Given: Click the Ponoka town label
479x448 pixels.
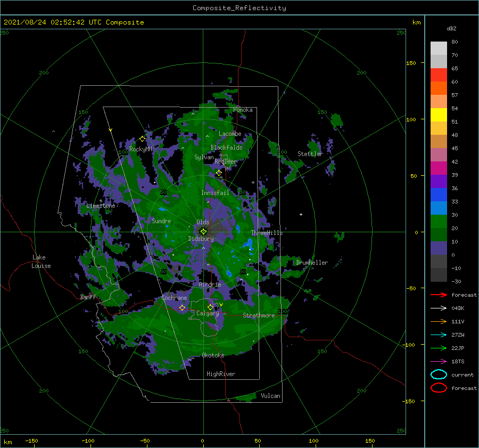Looking at the screenshot, I should [243, 110].
